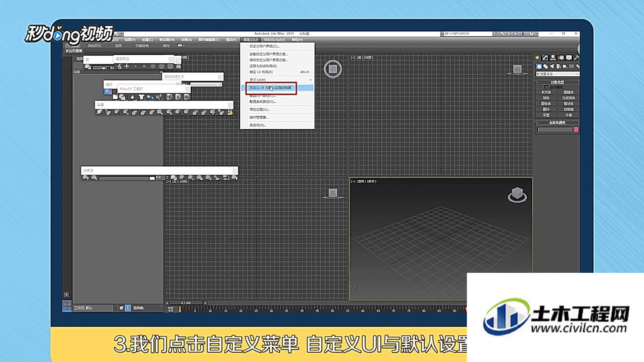Select the Geometry category sphere icon
The width and height of the screenshot is (644, 362).
(x=539, y=66)
